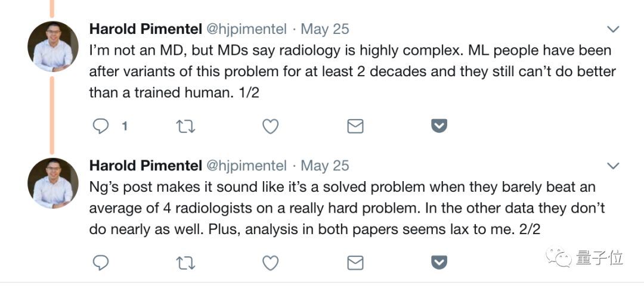Open the first tweet's more options chevron

coord(612,29)
